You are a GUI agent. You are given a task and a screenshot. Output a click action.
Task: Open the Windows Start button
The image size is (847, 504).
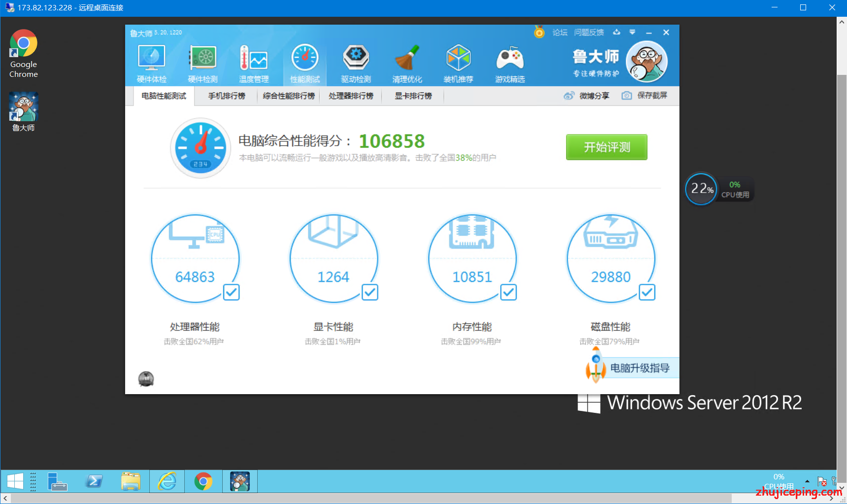tap(15, 481)
